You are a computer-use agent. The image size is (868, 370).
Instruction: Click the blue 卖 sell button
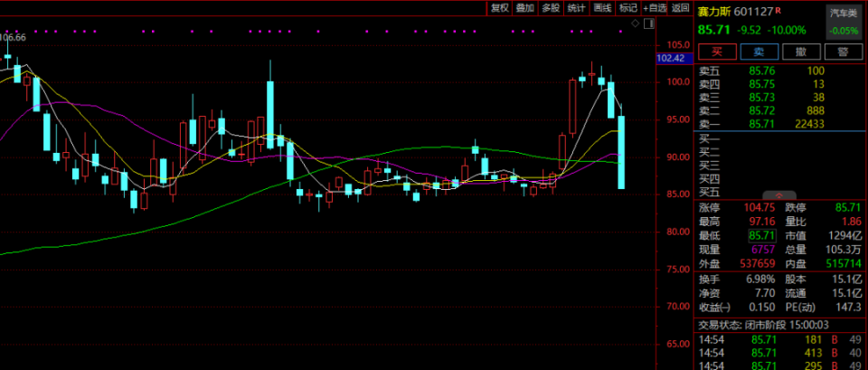click(x=759, y=52)
